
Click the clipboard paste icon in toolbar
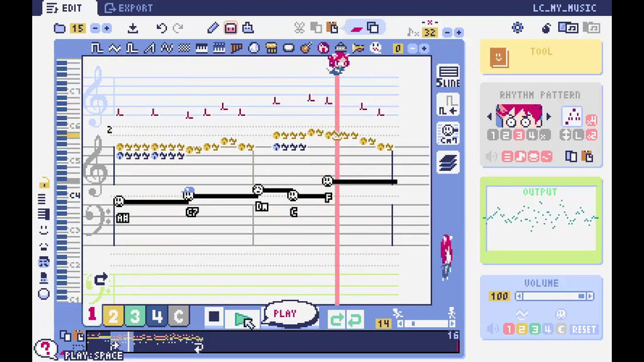pyautogui.click(x=332, y=28)
